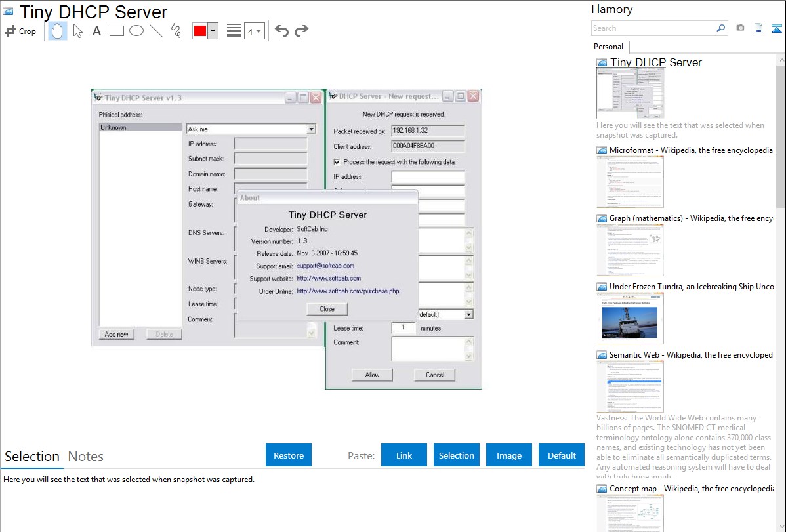786x532 pixels.
Task: Select the Crop tool
Action: tap(20, 31)
